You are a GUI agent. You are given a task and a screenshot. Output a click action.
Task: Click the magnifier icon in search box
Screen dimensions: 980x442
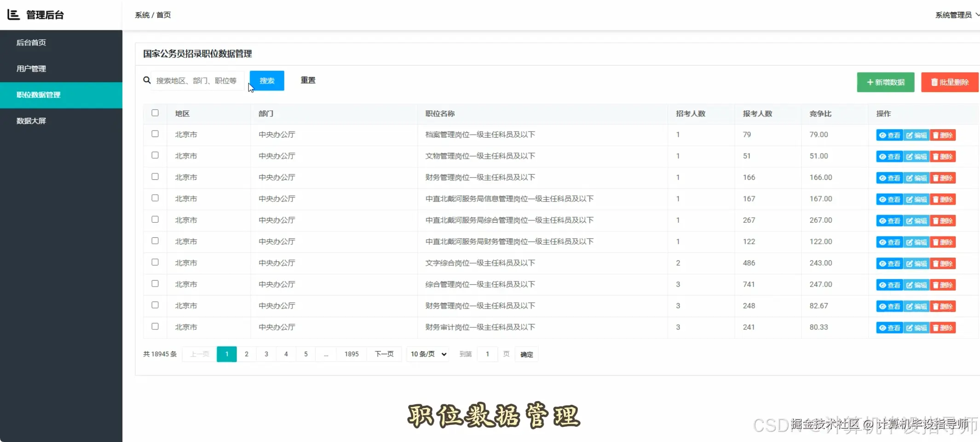[x=146, y=80]
